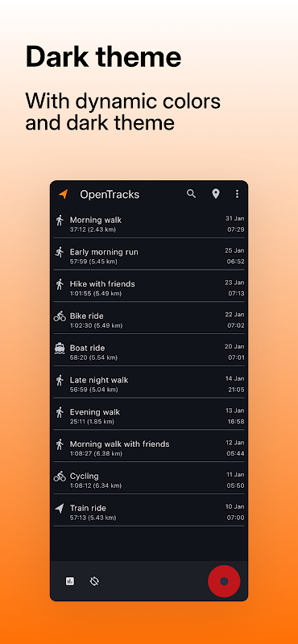Click the running icon for Early morning run
Viewport: 298px width, 644px height.
pyautogui.click(x=60, y=252)
